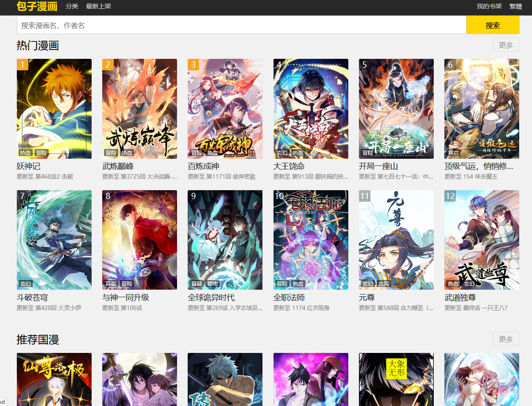Viewport: 532px width, 406px height.
Task: Click 冒险 tag on 开局一座山 cover
Action: tap(367, 153)
